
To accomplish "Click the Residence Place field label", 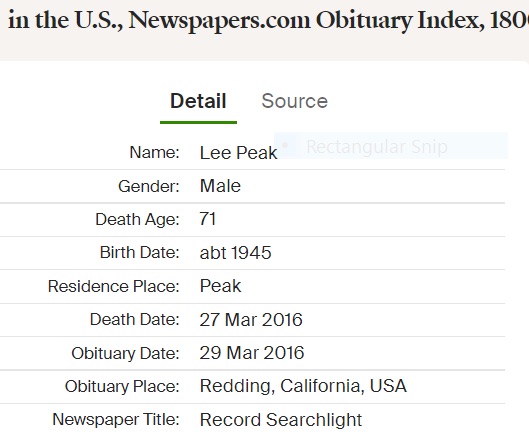I will (114, 286).
